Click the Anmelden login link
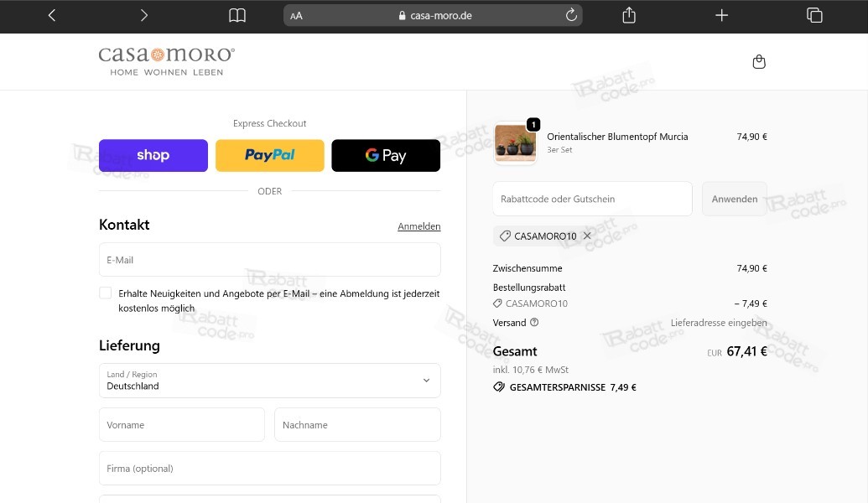 pos(418,226)
